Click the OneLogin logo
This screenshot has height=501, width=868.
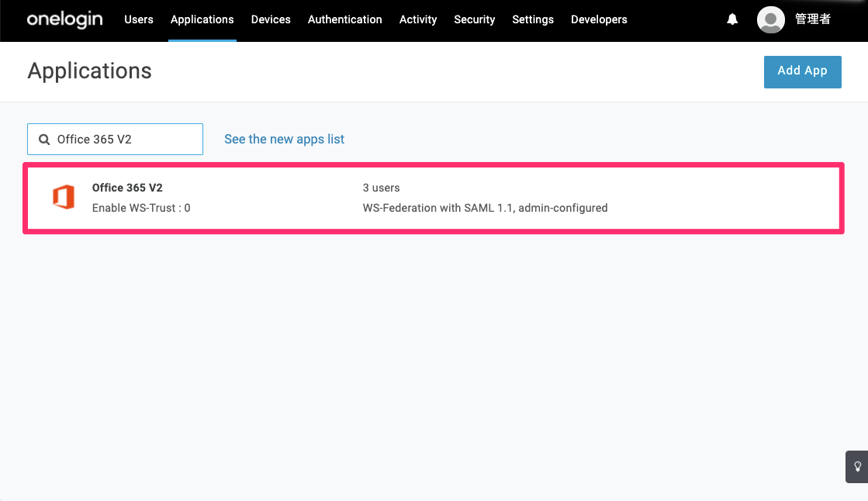64,19
